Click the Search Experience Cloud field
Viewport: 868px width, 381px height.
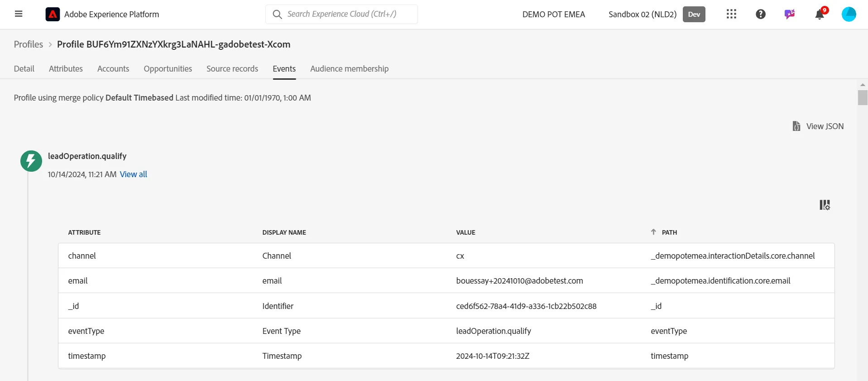click(x=341, y=14)
